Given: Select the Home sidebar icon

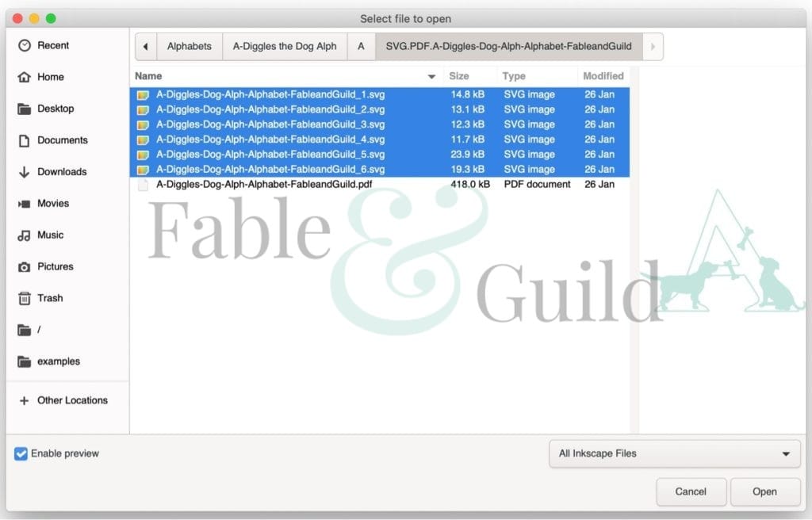Looking at the screenshot, I should coord(25,77).
